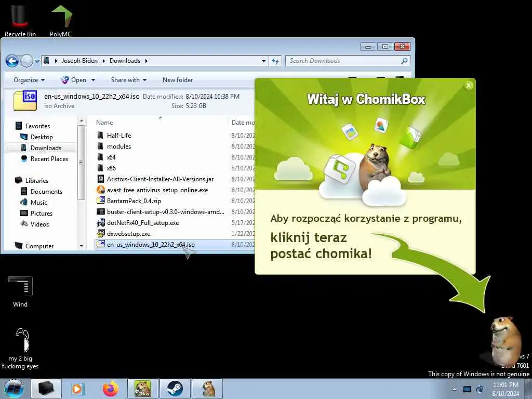Select en-us_windows_10_22h2_x64.iso in file list
This screenshot has height=399, width=532.
point(151,244)
